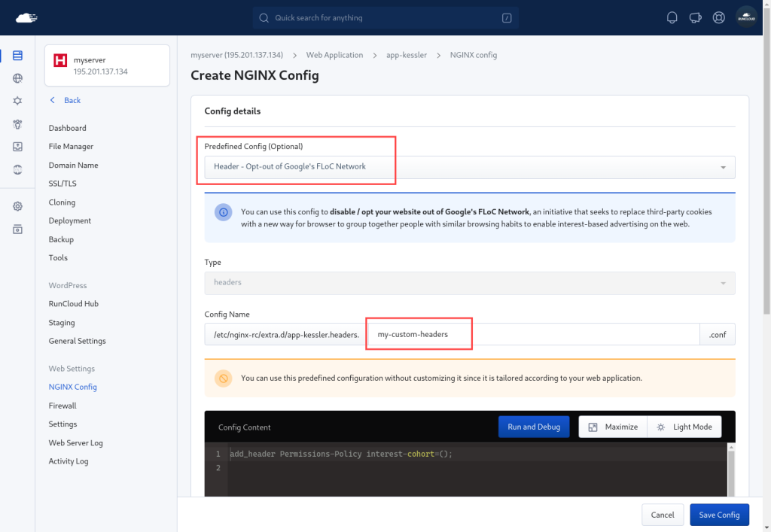Open Backup in sidebar
The width and height of the screenshot is (771, 532).
tap(61, 239)
